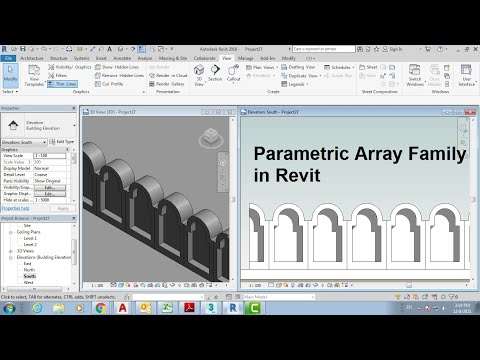Image resolution: width=480 pixels, height=360 pixels.
Task: Collapse the Elevations (Building Elevation) node
Action: (11, 258)
